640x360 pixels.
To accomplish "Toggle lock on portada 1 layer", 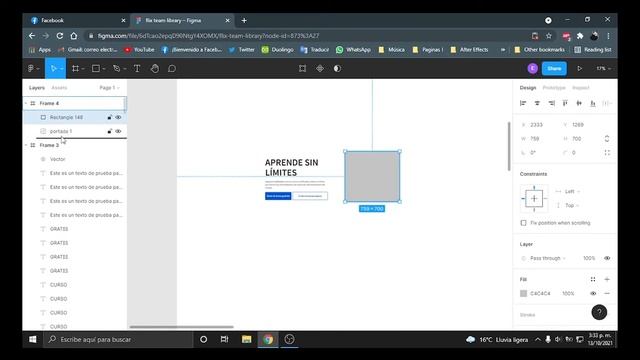I will pyautogui.click(x=109, y=131).
